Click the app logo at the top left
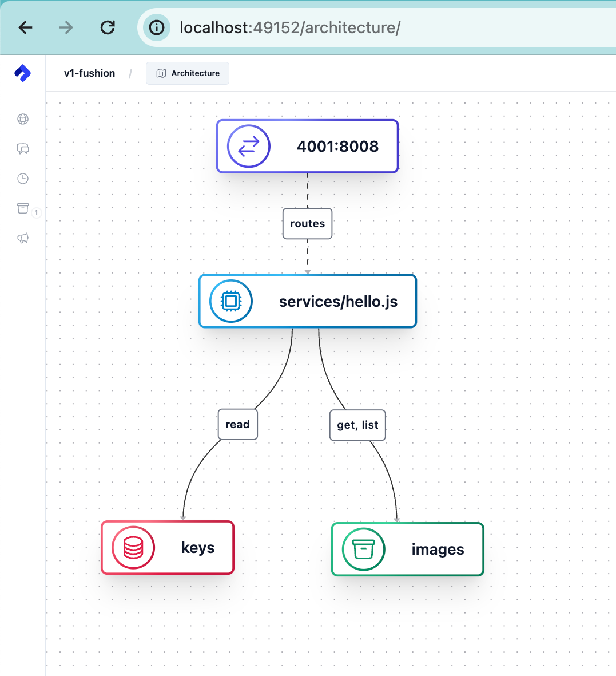This screenshot has width=616, height=676. pos(22,73)
